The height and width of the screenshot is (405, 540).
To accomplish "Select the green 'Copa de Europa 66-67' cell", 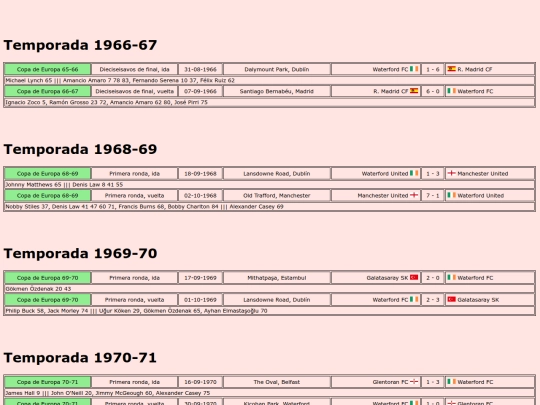I will [48, 91].
